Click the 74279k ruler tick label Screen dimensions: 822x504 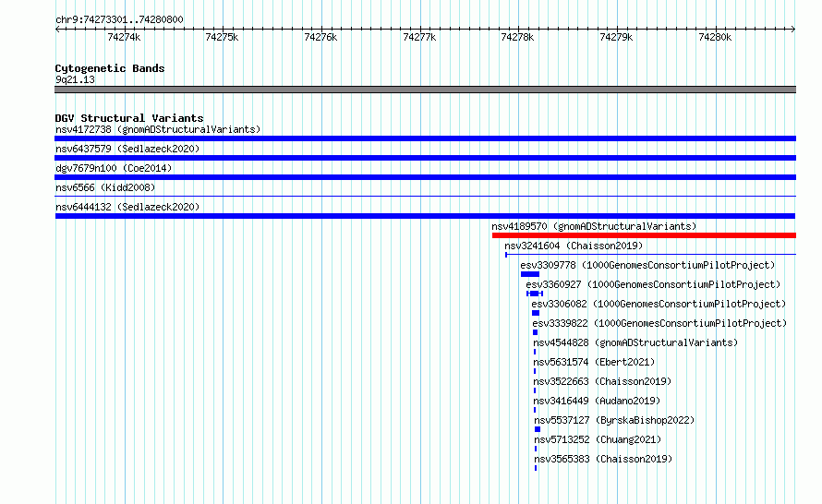pyautogui.click(x=616, y=37)
